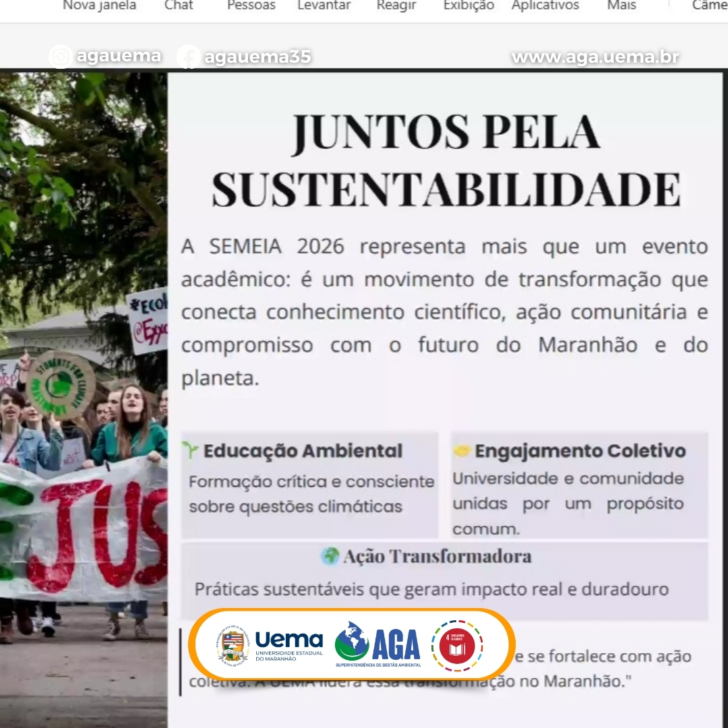The width and height of the screenshot is (728, 728).
Task: Open Aplicativos in the meeting toolbar
Action: click(x=545, y=6)
